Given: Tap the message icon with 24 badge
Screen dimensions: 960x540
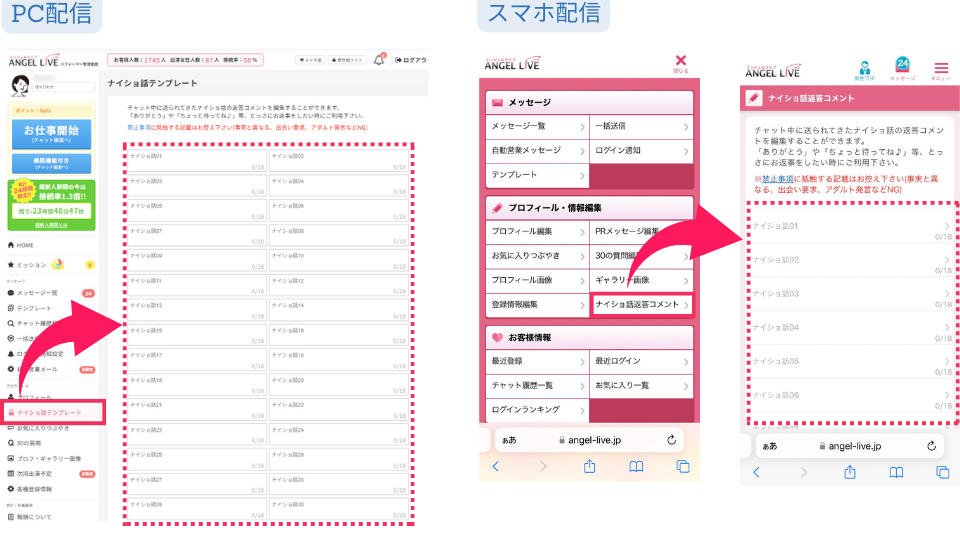Looking at the screenshot, I should point(902,67).
